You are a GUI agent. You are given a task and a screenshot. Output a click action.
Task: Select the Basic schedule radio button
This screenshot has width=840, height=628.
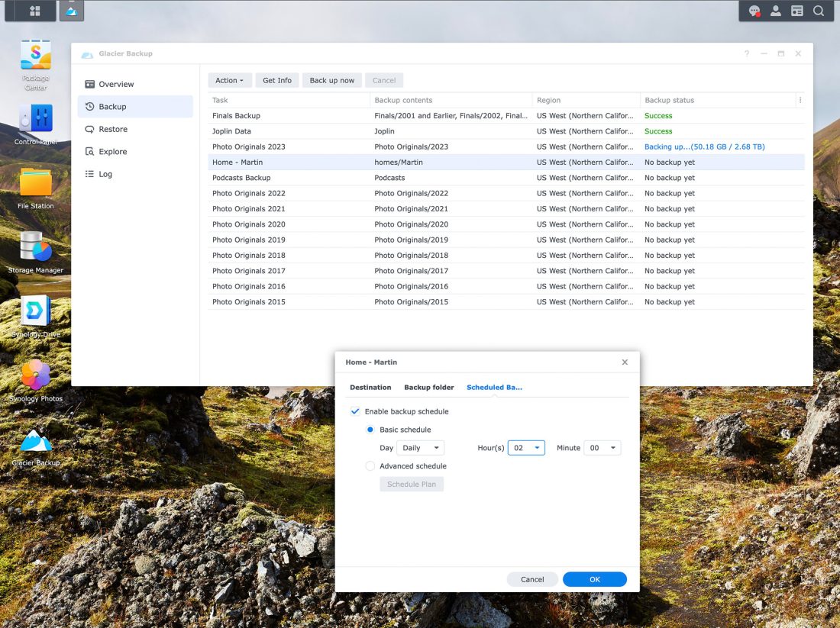[370, 430]
